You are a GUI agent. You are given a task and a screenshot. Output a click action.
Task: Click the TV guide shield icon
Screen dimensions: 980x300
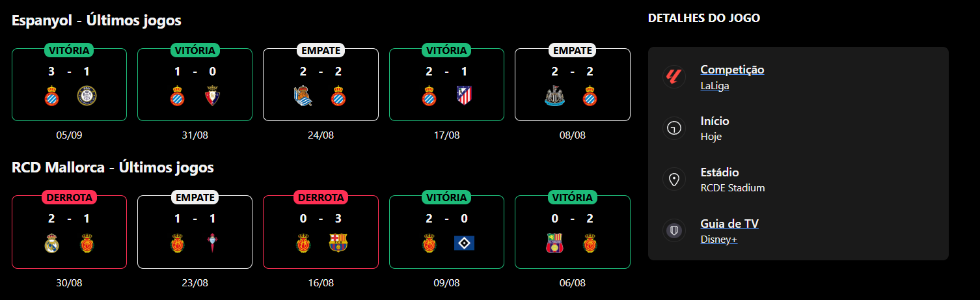coord(674,231)
